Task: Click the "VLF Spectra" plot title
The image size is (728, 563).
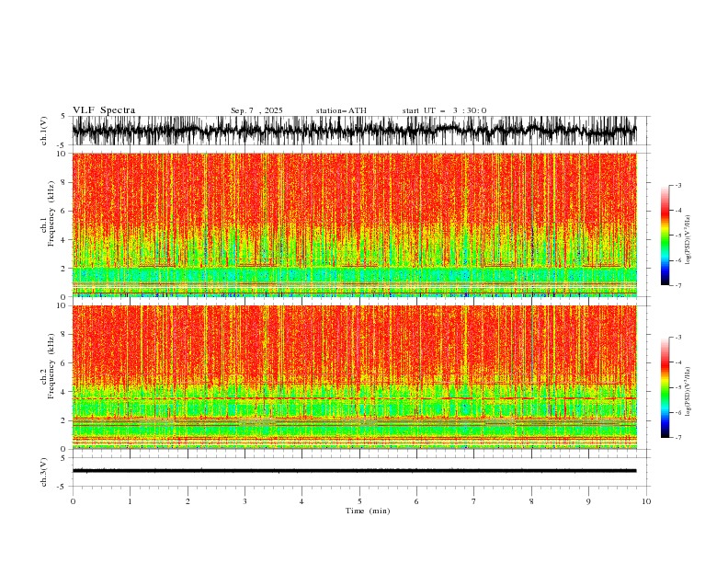Action: pos(104,110)
